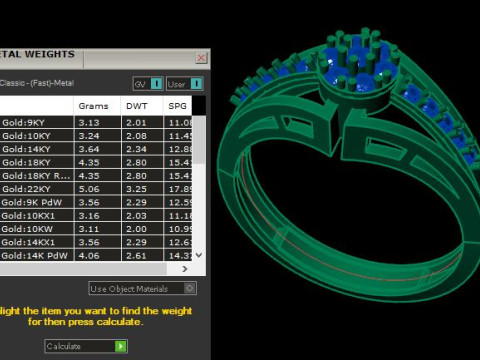Click grams value 3.11 for Gold:10KW
Screen dimensions: 480x360
click(89, 229)
